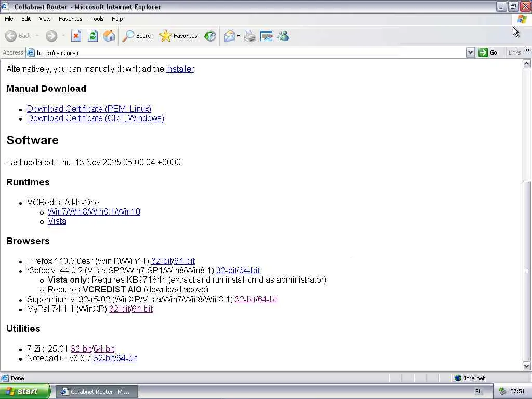Viewport: 532px width, 399px height.
Task: Open Messenger icon in toolbar
Action: (283, 36)
